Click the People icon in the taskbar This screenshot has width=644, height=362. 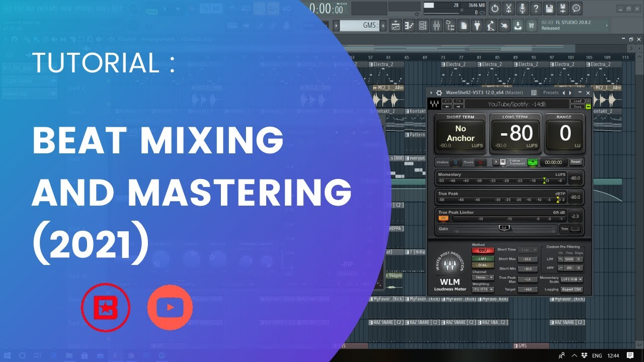click(x=561, y=355)
